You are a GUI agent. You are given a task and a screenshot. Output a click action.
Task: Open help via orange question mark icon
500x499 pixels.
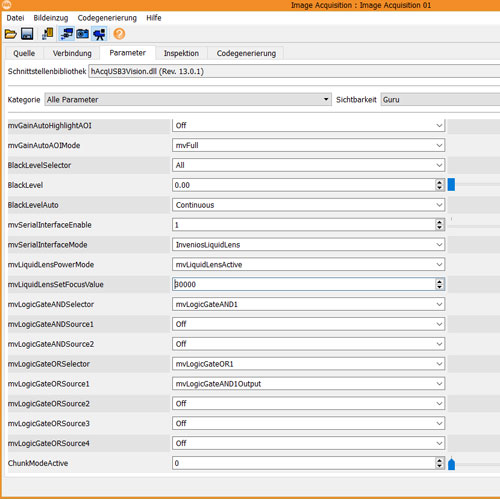[x=119, y=34]
